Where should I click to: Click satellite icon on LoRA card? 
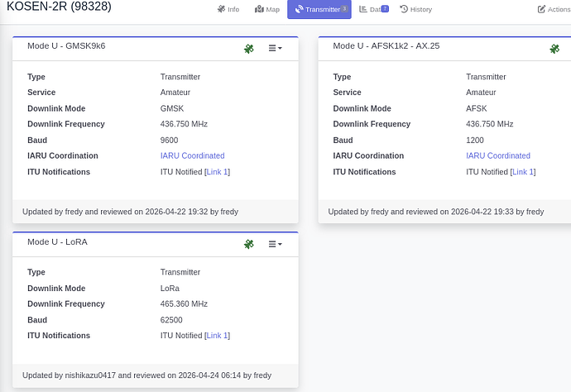click(x=249, y=244)
